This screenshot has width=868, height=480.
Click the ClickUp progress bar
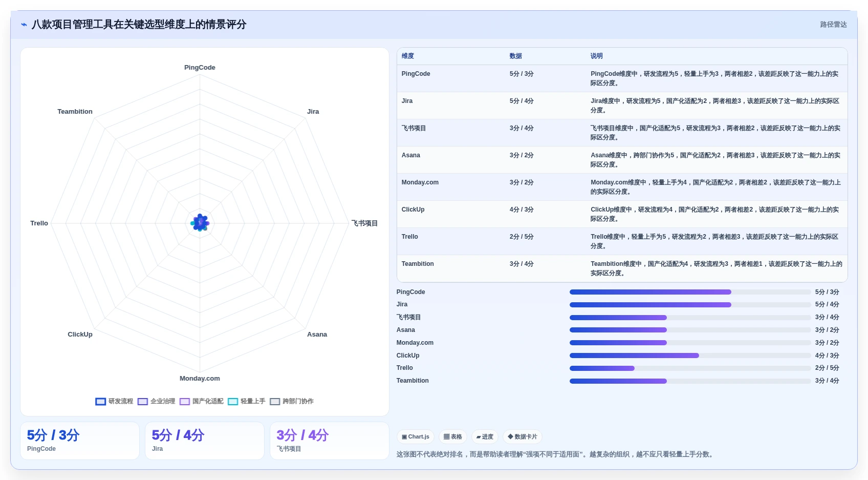point(690,356)
